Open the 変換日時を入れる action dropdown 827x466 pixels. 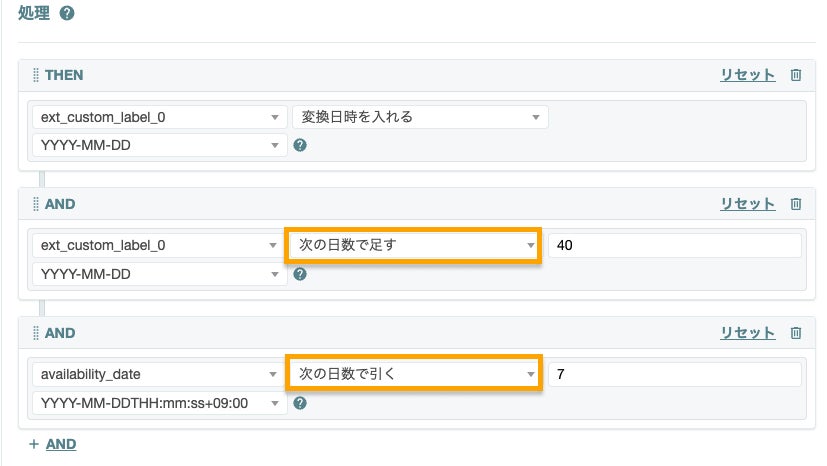point(419,117)
